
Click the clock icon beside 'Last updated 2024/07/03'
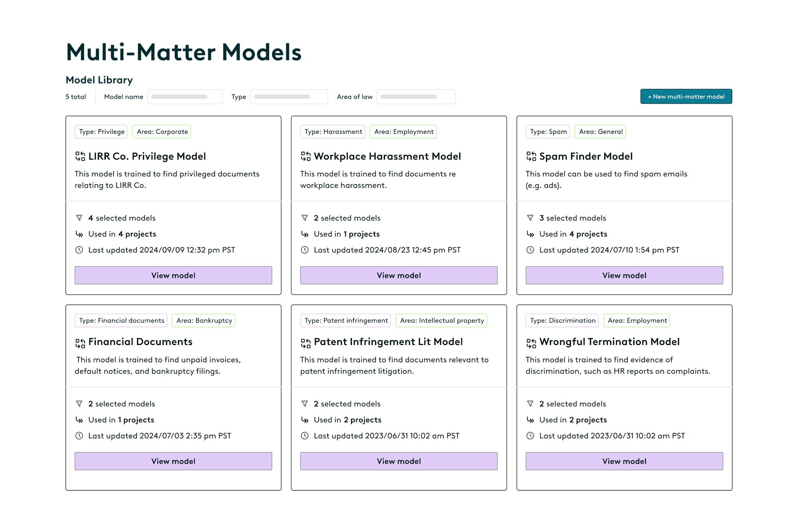(79, 436)
